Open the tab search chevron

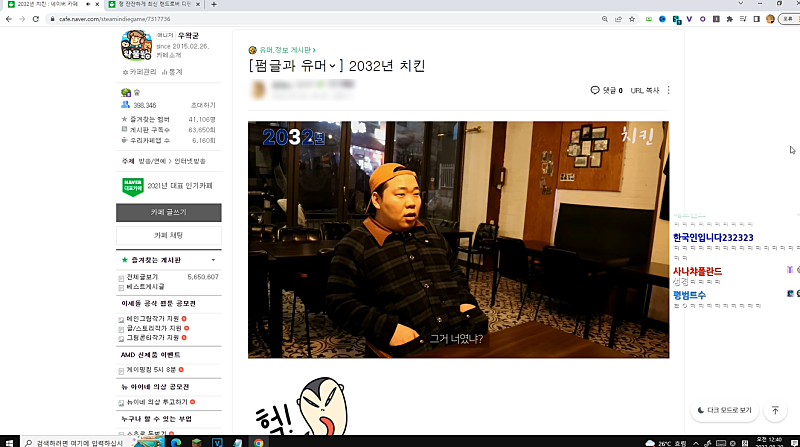(x=740, y=4)
